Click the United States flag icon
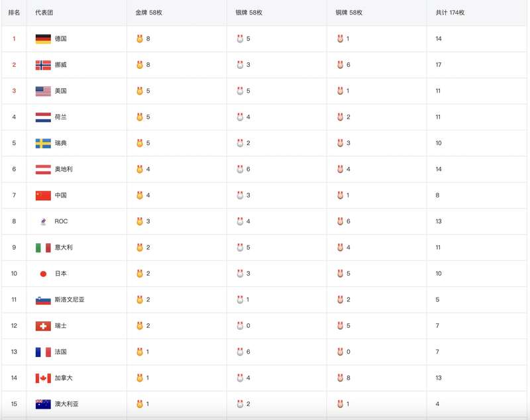Image resolution: width=530 pixels, height=420 pixels. coord(43,91)
